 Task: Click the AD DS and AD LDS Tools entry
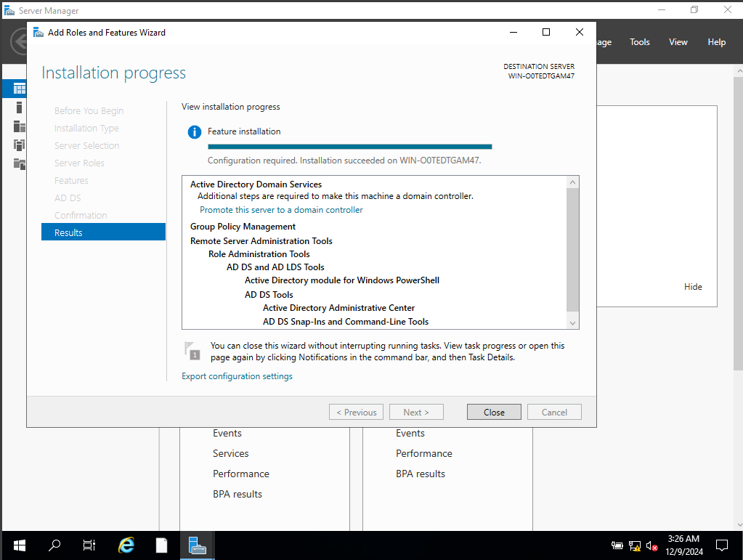275,267
